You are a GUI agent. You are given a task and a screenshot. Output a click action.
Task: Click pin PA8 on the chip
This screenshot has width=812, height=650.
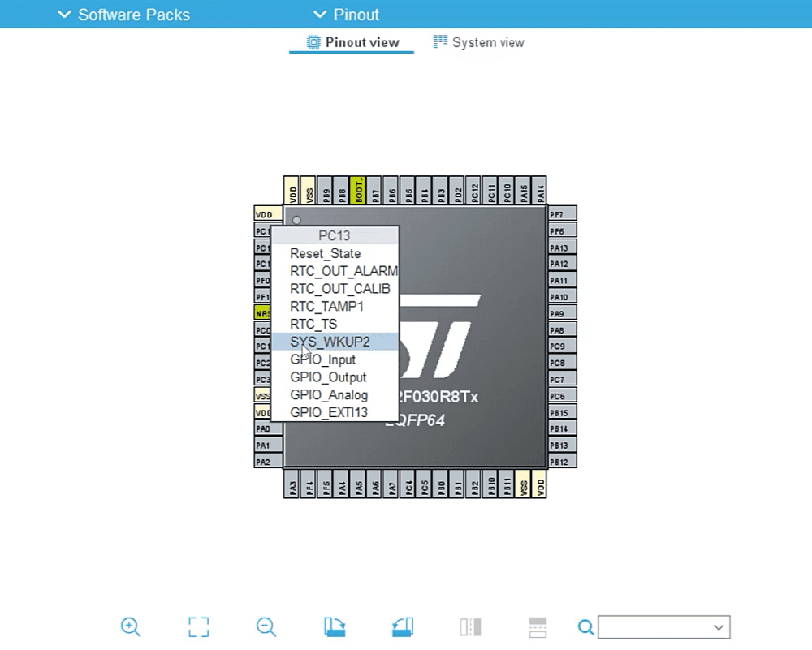(563, 329)
